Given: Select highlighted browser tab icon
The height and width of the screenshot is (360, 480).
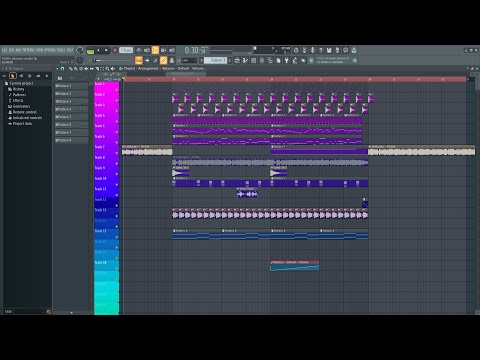Looking at the screenshot, I should pyautogui.click(x=13, y=76).
